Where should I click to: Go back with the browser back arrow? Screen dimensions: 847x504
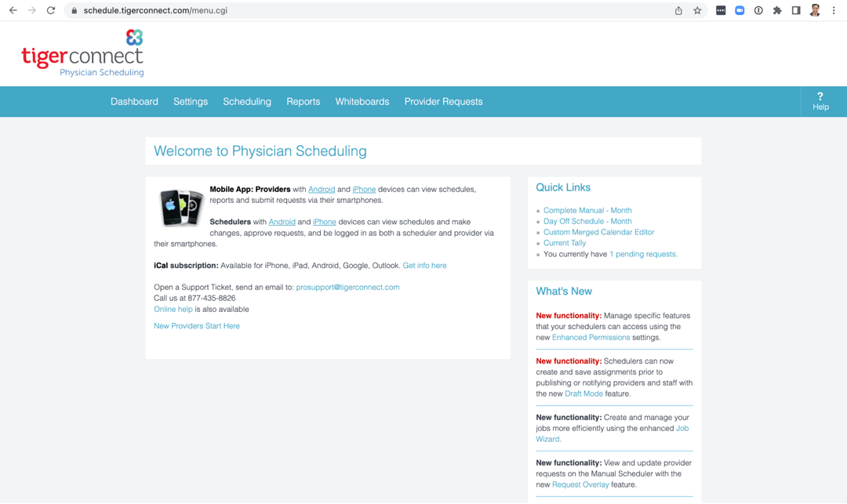(x=13, y=10)
